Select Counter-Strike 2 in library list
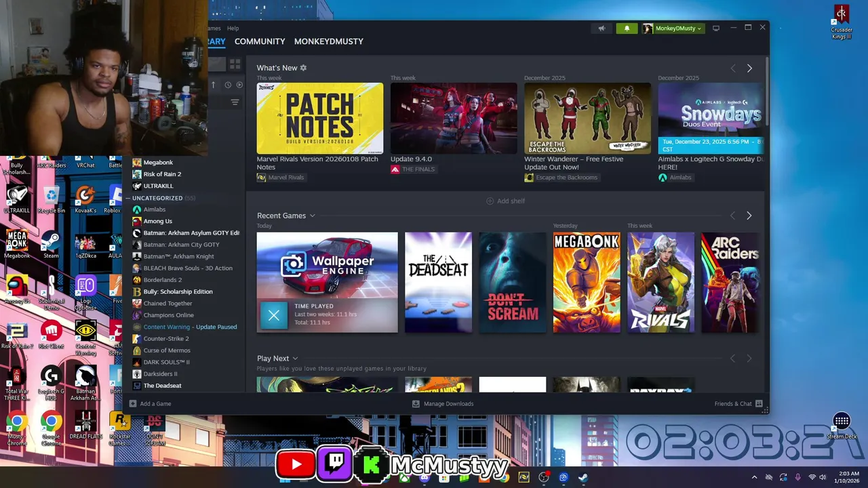This screenshot has height=488, width=868. [x=166, y=339]
